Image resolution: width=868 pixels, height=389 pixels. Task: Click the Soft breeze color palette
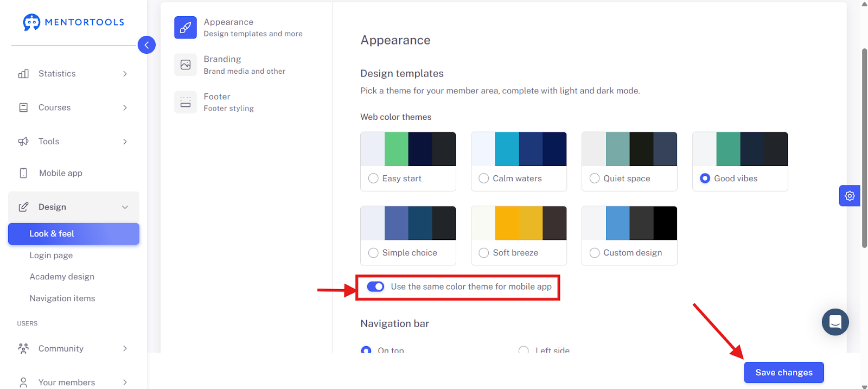pyautogui.click(x=519, y=223)
